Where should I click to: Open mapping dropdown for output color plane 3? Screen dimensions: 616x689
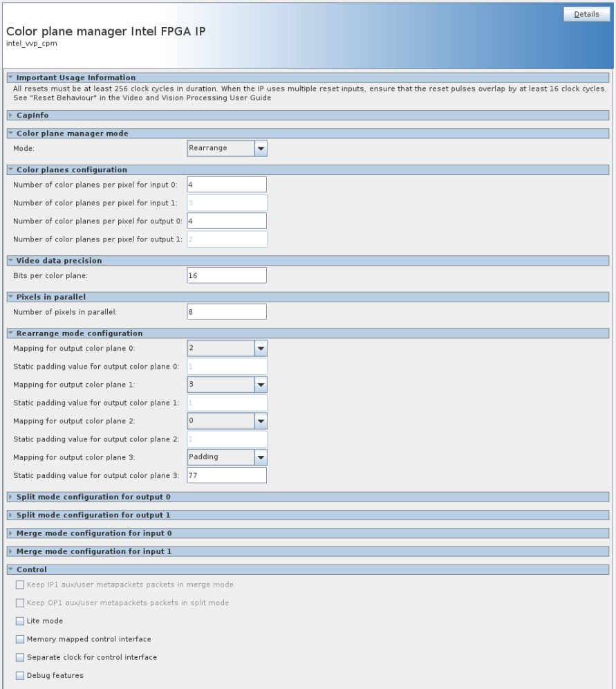click(227, 457)
